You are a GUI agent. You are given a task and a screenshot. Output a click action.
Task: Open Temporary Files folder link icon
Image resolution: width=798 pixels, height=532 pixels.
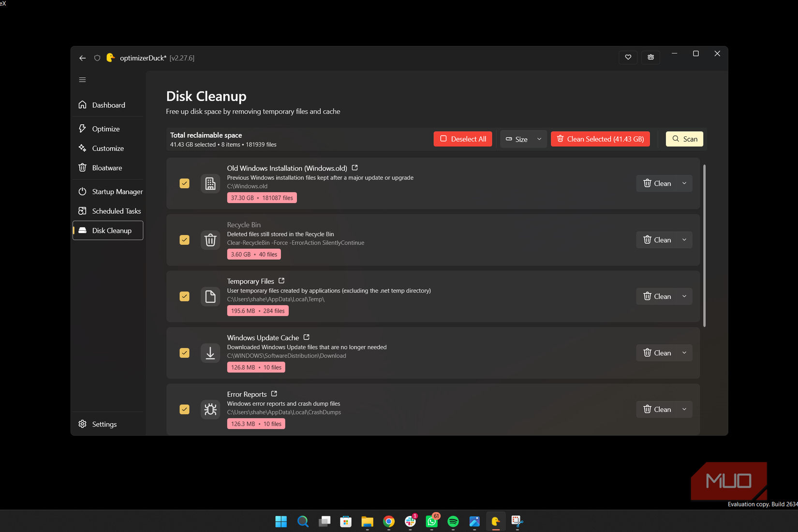tap(281, 281)
